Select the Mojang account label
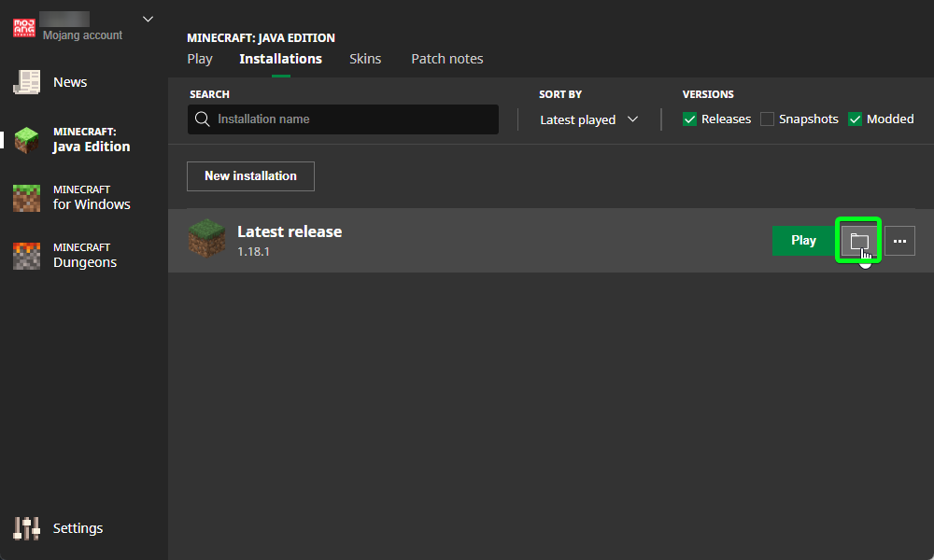The height and width of the screenshot is (560, 934). coord(82,35)
